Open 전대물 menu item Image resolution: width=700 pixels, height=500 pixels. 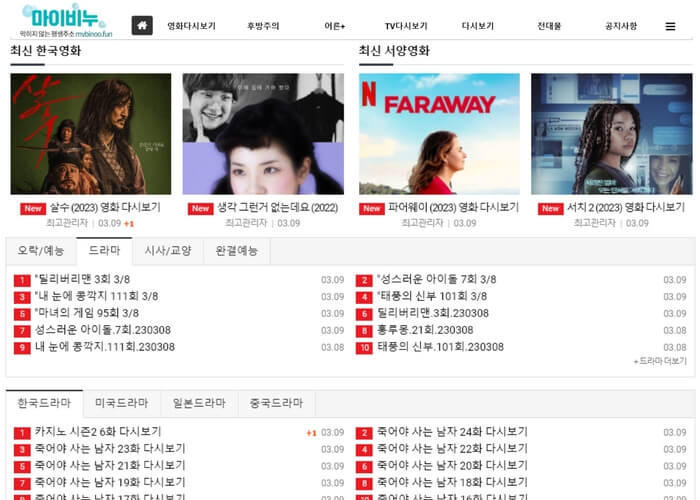coord(549,26)
